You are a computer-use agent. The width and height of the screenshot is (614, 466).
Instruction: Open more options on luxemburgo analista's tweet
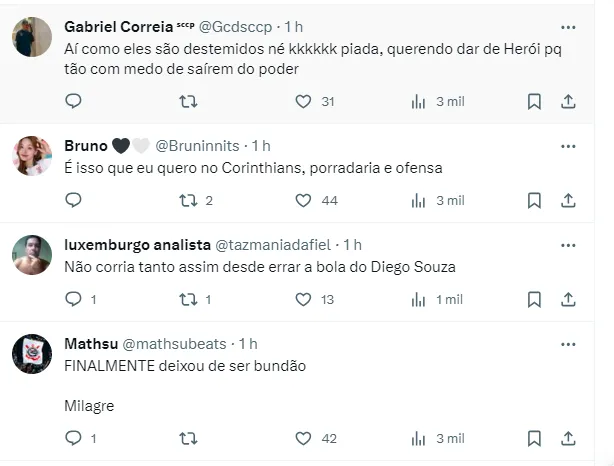click(x=568, y=245)
